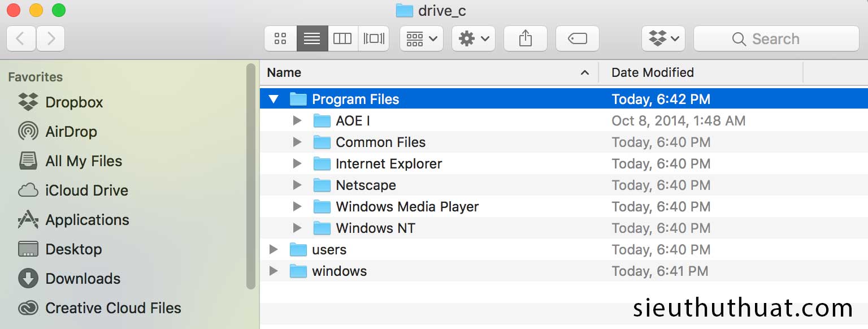The image size is (868, 329).
Task: Switch to column view
Action: coord(342,38)
